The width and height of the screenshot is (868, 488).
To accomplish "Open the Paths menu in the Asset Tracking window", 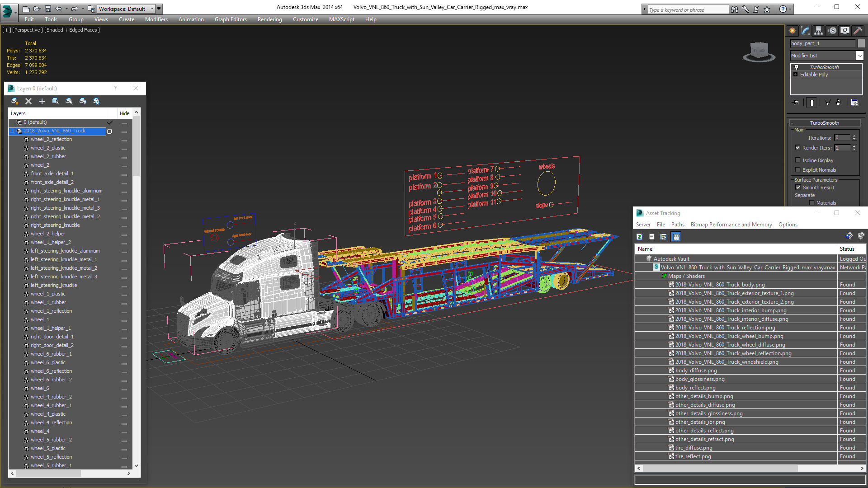I will coord(678,225).
